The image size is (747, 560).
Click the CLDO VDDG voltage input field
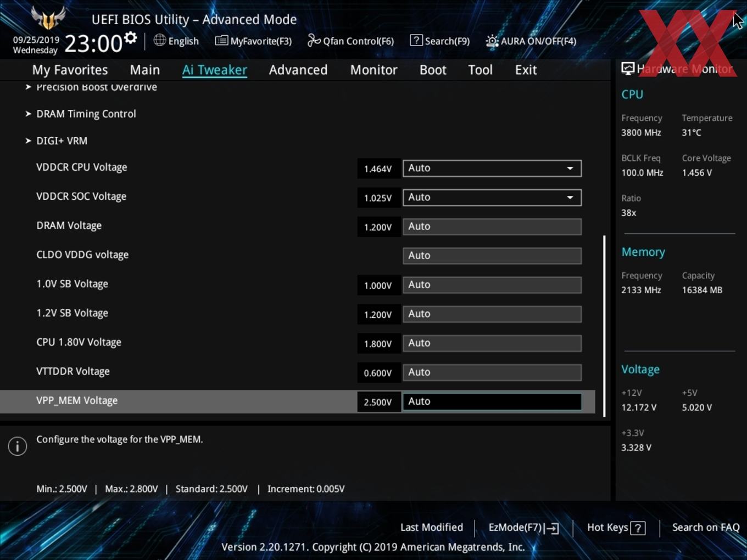click(492, 255)
